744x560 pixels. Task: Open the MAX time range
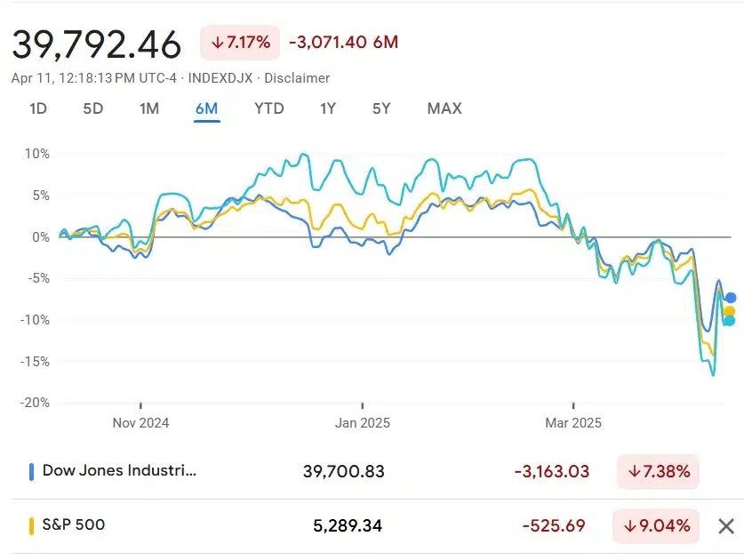coord(444,108)
